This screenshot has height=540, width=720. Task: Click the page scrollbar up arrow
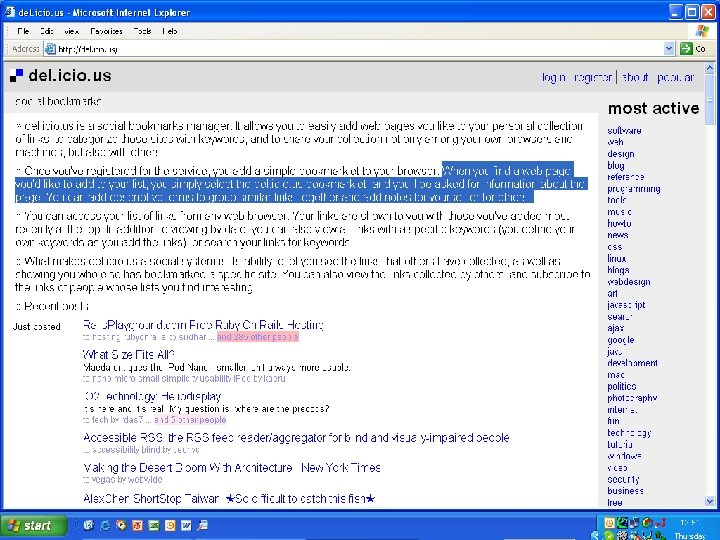pos(709,69)
